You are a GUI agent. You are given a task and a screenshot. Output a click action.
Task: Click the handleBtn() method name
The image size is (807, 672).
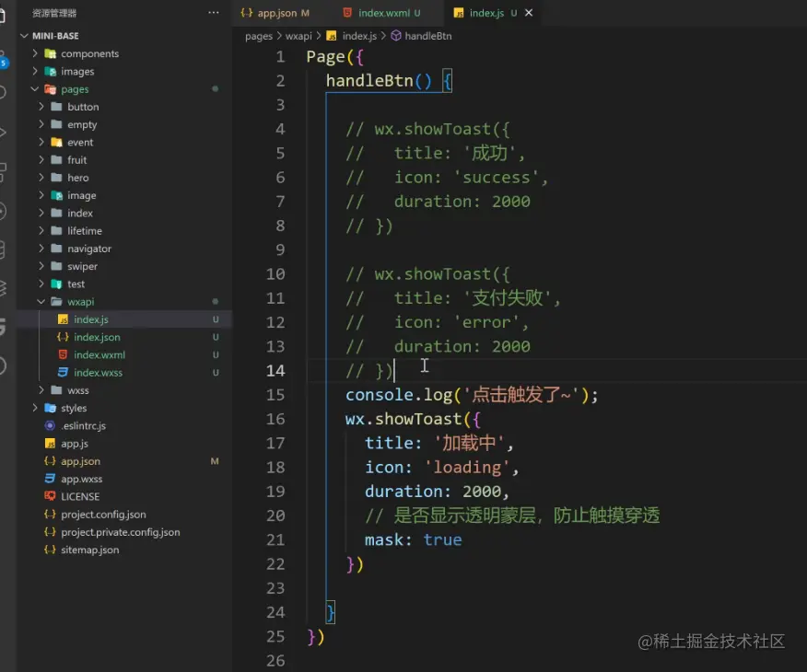tap(369, 81)
